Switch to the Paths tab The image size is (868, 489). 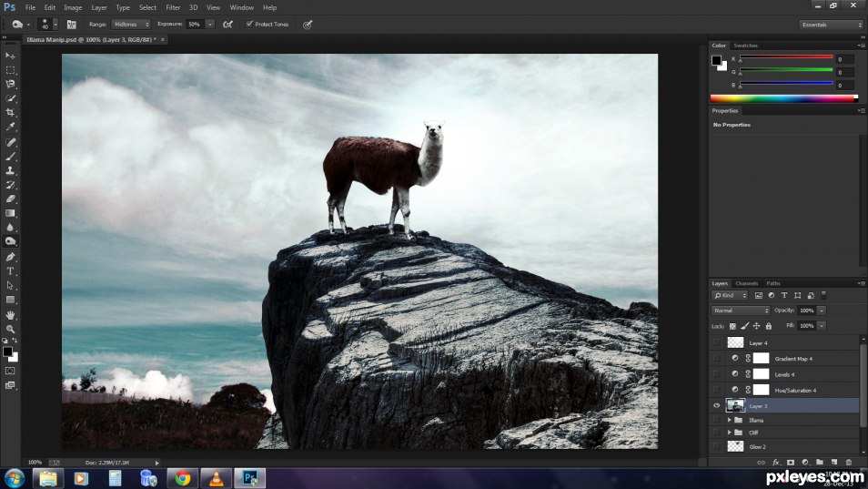[x=773, y=283]
